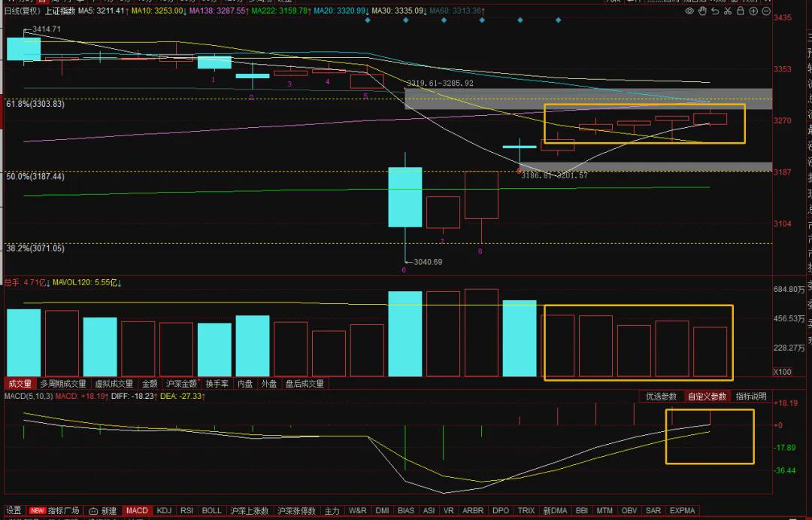This screenshot has width=812, height=520.
Task: Click the 自定义参数 button
Action: 707,397
